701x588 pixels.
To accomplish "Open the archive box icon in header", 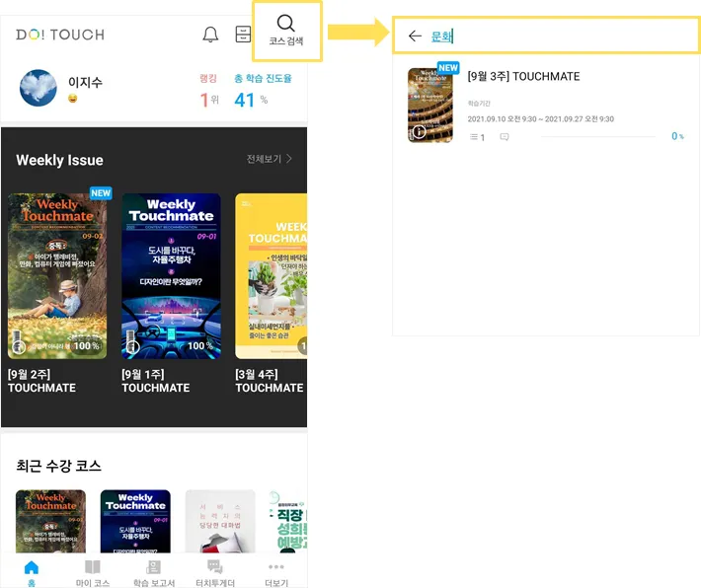I will (243, 34).
